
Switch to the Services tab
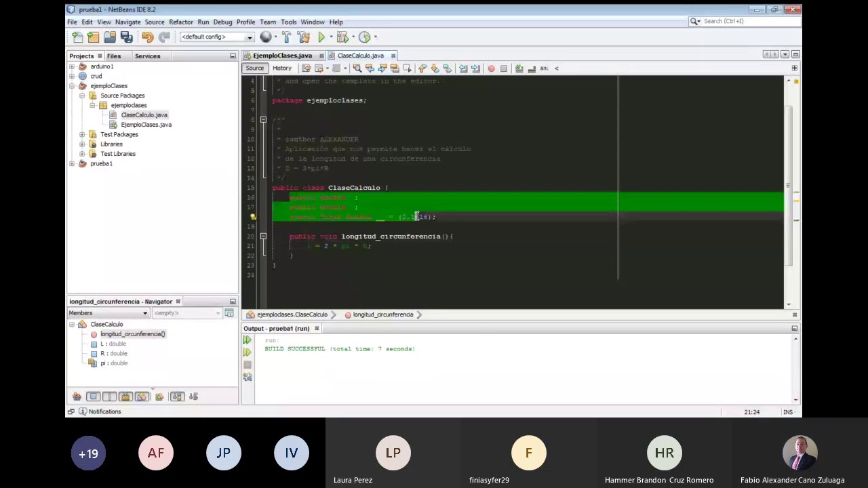147,56
